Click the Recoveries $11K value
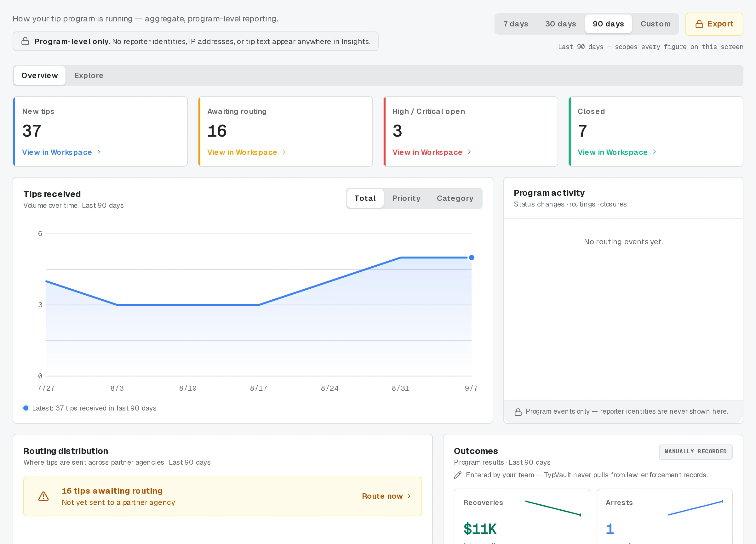 tap(480, 529)
